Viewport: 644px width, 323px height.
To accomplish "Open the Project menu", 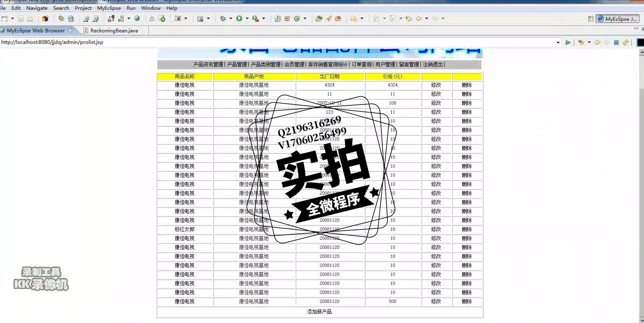I will [83, 8].
